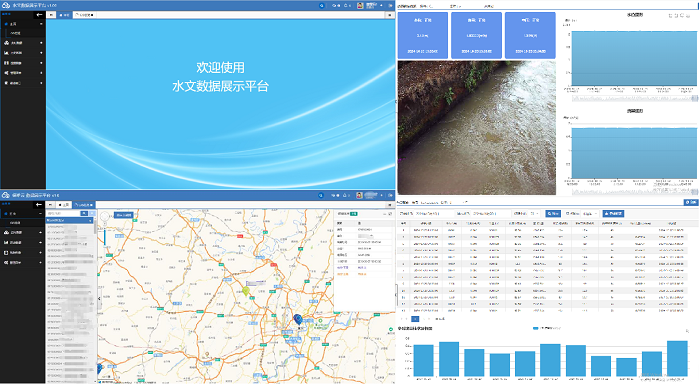The image size is (700, 384).
Task: Expand the fifth sidebar menu in the welcome window
Action: coord(22,73)
